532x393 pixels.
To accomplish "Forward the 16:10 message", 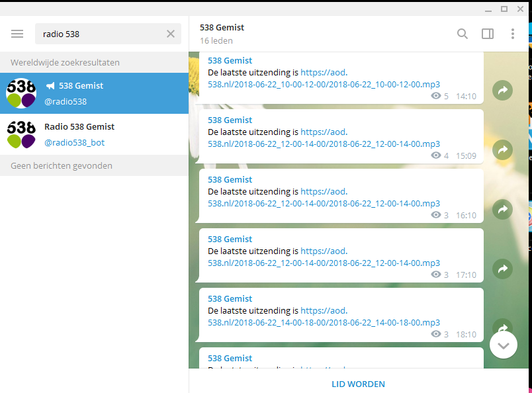I will [503, 210].
